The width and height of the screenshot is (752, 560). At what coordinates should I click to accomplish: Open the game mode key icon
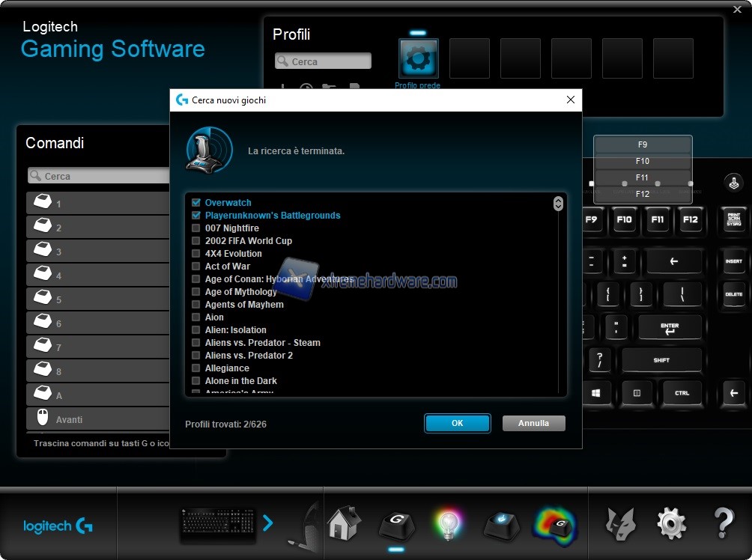500,523
